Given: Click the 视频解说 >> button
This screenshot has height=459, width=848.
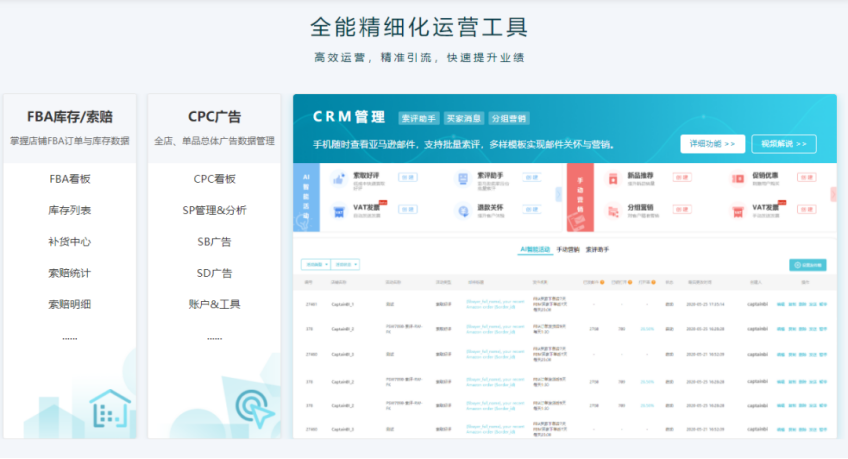Looking at the screenshot, I should click(x=784, y=144).
